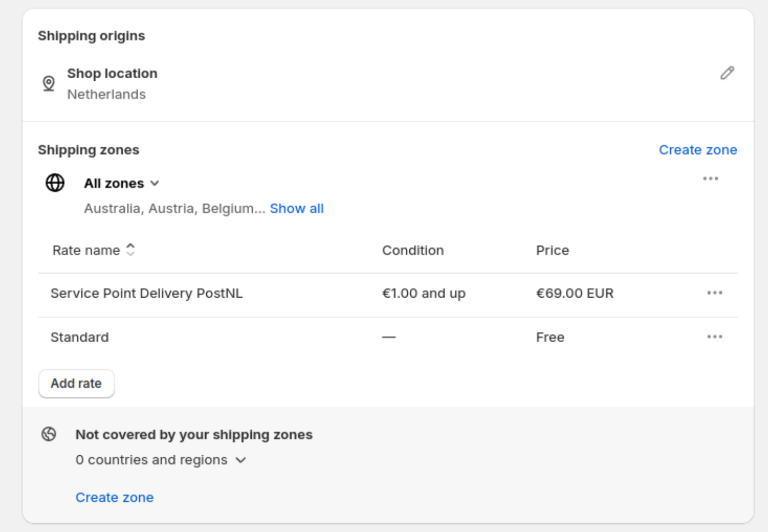Viewport: 768px width, 532px height.
Task: Expand the 0 countries and regions list
Action: (x=161, y=460)
